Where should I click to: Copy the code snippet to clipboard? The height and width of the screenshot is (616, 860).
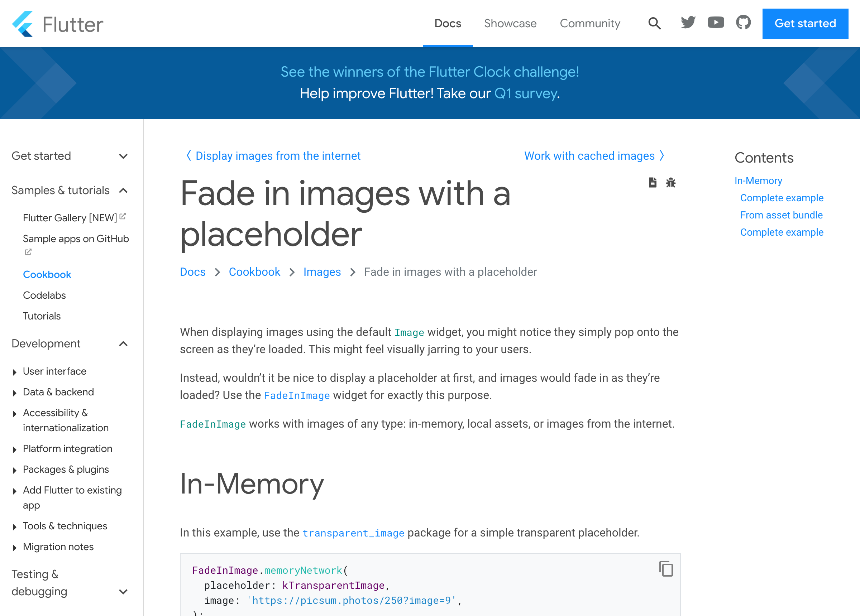coord(666,569)
